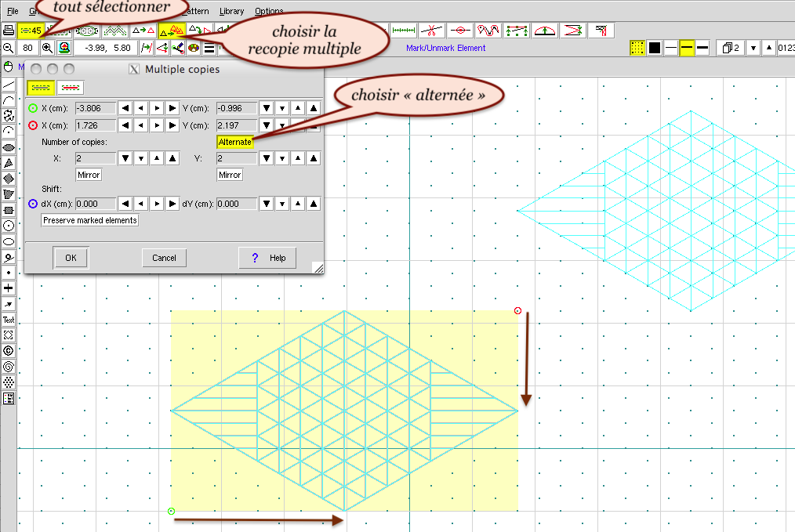Image resolution: width=795 pixels, height=532 pixels.
Task: Click Cancel in Multiple copies dialog
Action: tap(165, 258)
